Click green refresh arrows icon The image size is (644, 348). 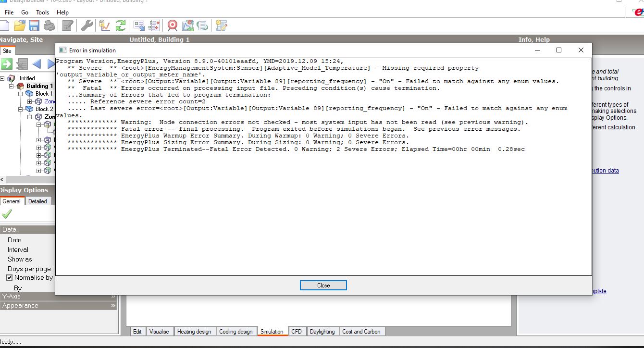[120, 25]
